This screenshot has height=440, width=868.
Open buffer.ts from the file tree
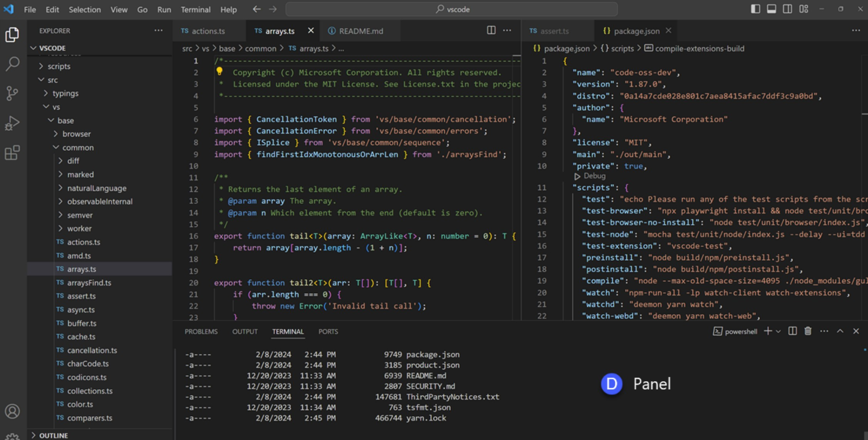coord(99,323)
